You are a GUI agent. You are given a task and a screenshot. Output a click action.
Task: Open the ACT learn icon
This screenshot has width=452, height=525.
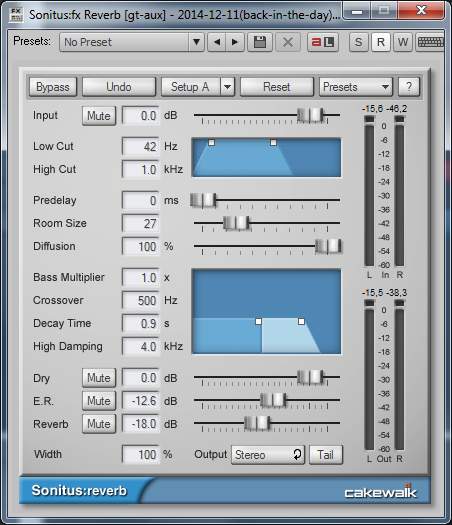322,42
